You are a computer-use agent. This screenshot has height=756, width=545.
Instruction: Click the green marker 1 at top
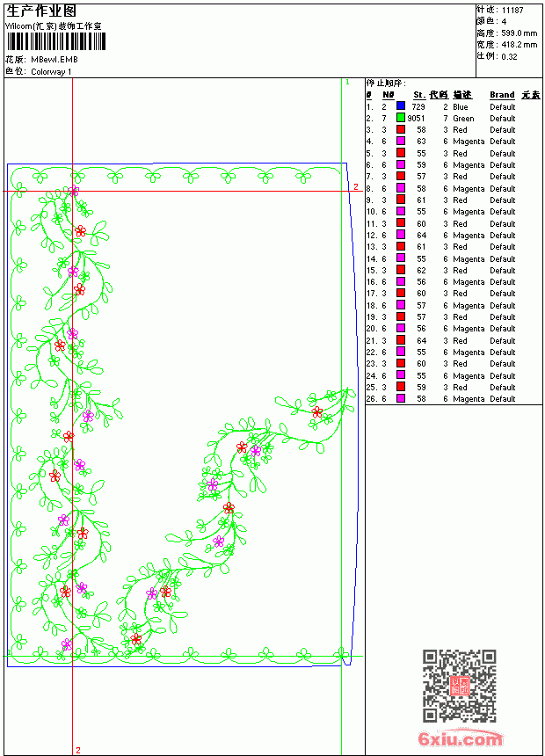point(347,83)
